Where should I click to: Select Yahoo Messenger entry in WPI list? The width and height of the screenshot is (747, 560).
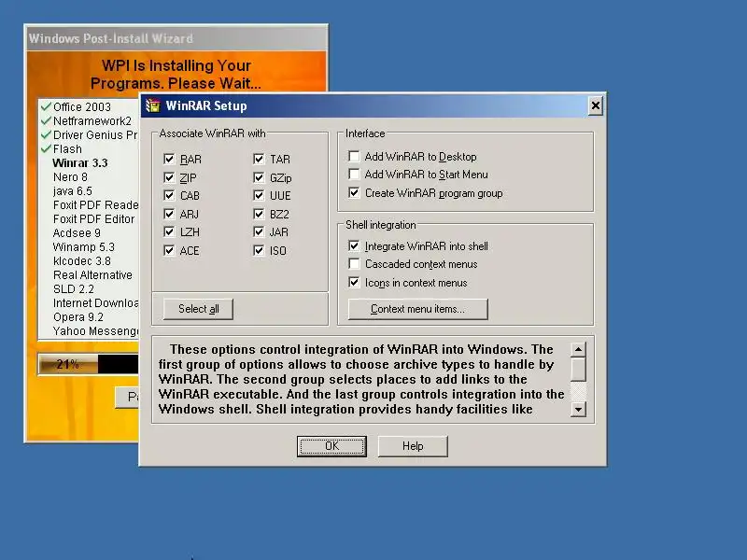[x=95, y=331]
